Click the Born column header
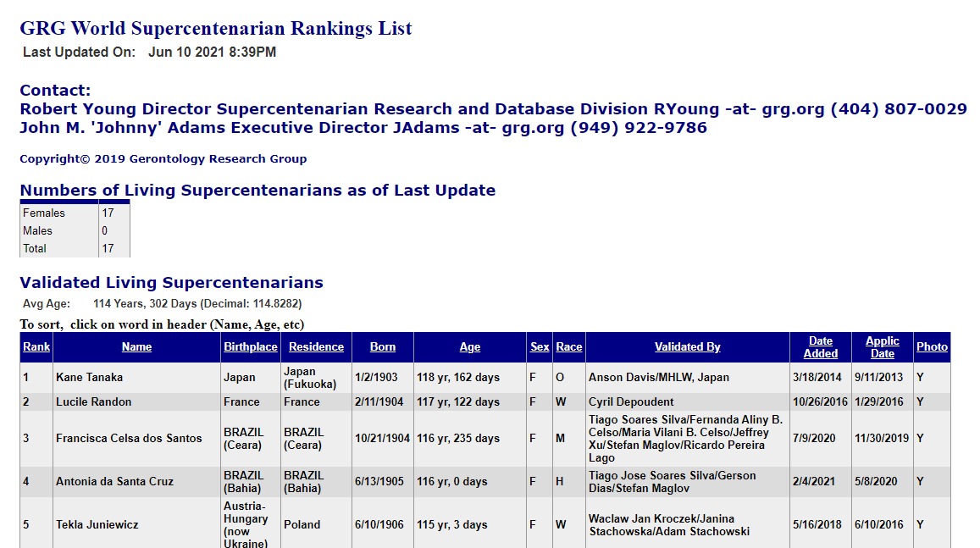The width and height of the screenshot is (980, 548). [382, 346]
